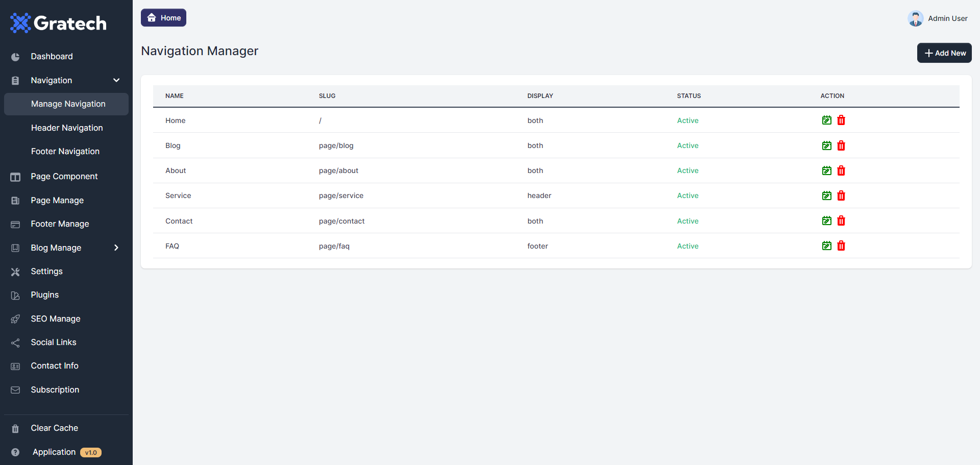Click trash icon for Service row

(841, 195)
